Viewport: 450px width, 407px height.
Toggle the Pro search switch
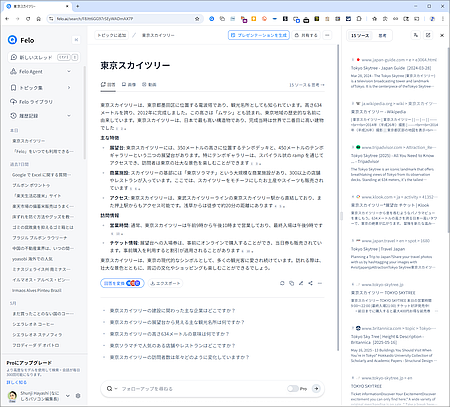point(293,389)
